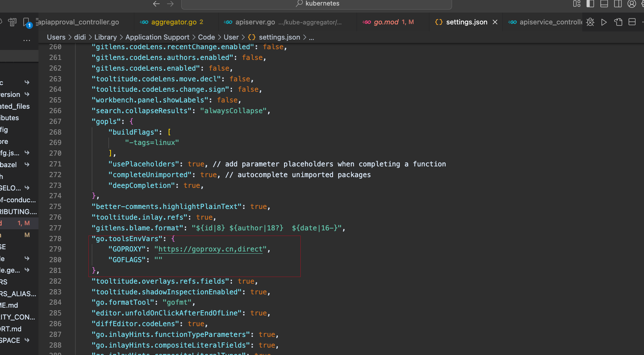Image resolution: width=644 pixels, height=355 pixels.
Task: Click the "buildFlags" key
Action: coord(135,132)
